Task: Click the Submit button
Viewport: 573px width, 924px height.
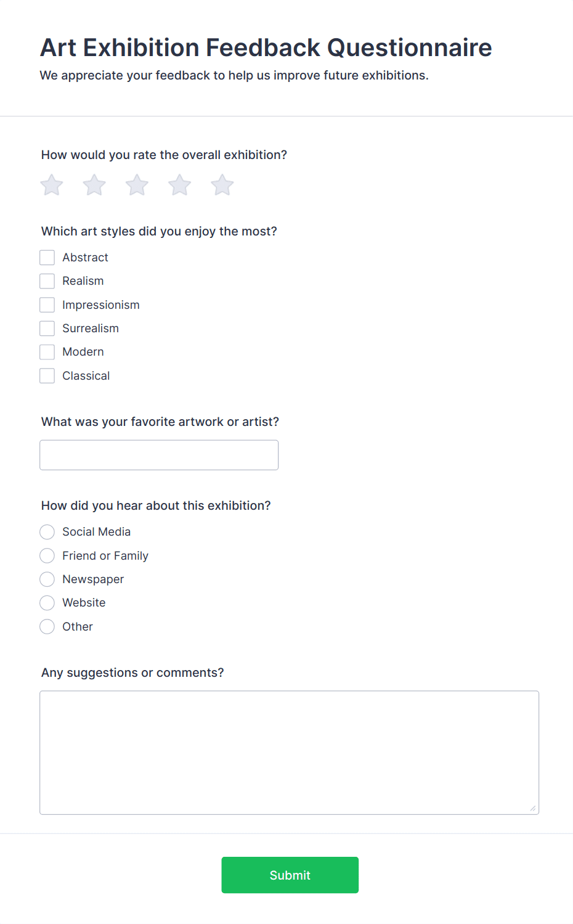Action: tap(290, 875)
